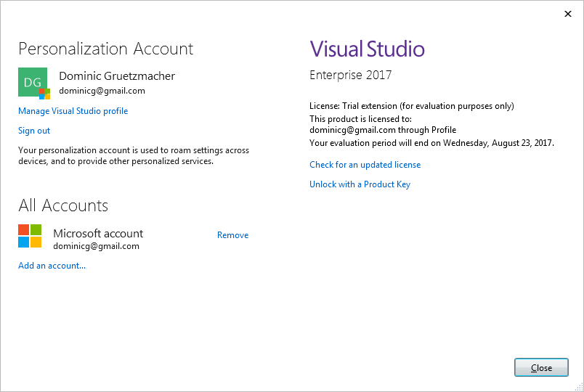The width and height of the screenshot is (584, 392).
Task: Click the Microsoft account label
Action: (98, 234)
